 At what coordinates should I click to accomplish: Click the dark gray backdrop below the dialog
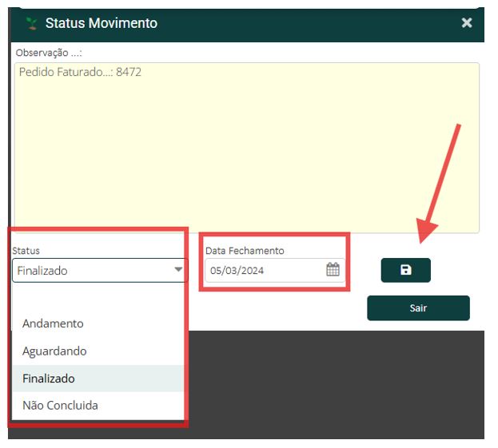click(336, 383)
